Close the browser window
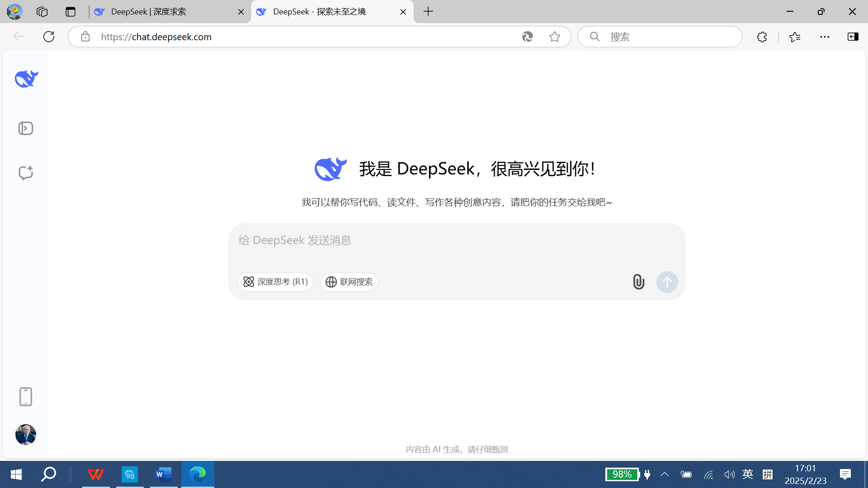 coord(852,12)
